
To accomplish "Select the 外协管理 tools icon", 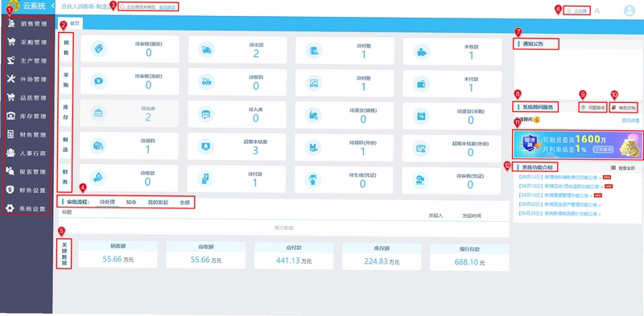I will pos(11,79).
